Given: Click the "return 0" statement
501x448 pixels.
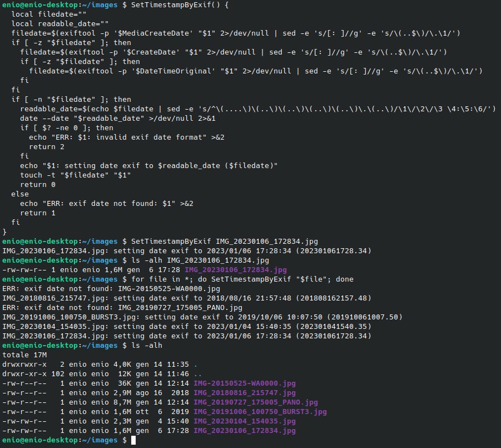Looking at the screenshot, I should click(x=38, y=184).
